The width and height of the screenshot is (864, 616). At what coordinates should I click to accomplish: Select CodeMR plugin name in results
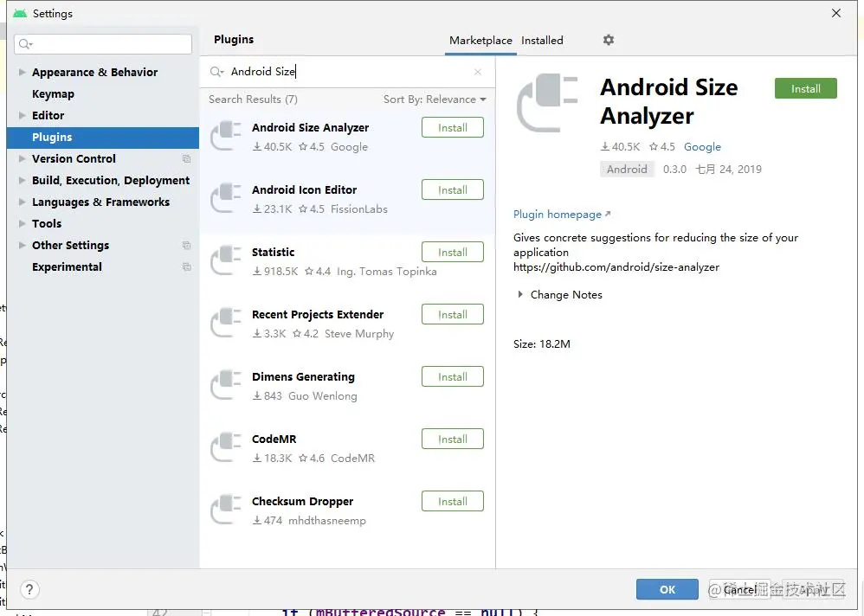pyautogui.click(x=274, y=440)
